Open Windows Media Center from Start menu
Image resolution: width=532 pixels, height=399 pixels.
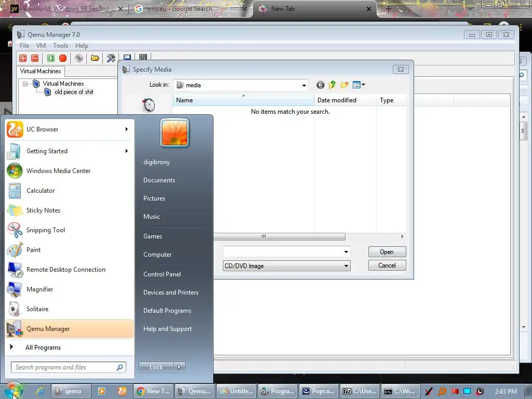point(70,170)
